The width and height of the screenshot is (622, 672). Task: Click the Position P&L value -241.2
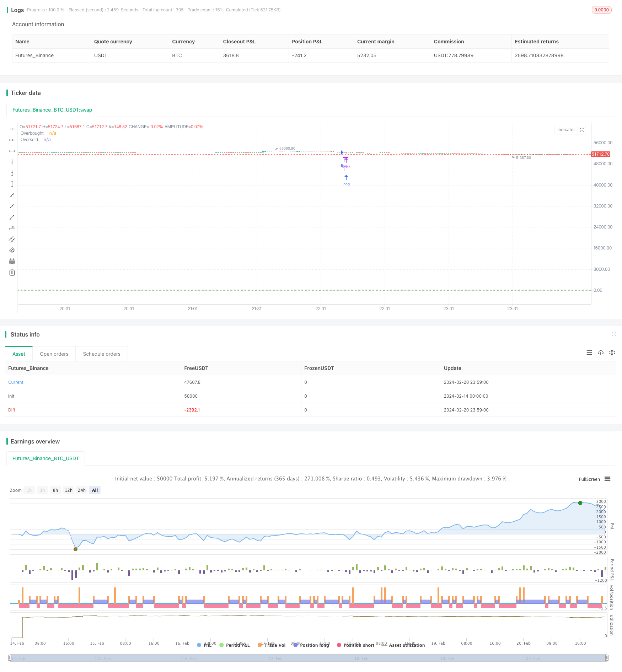(299, 55)
